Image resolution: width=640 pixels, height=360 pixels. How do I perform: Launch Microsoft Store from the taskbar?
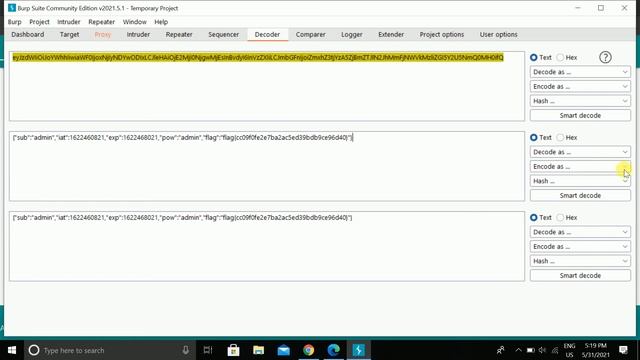pyautogui.click(x=233, y=350)
